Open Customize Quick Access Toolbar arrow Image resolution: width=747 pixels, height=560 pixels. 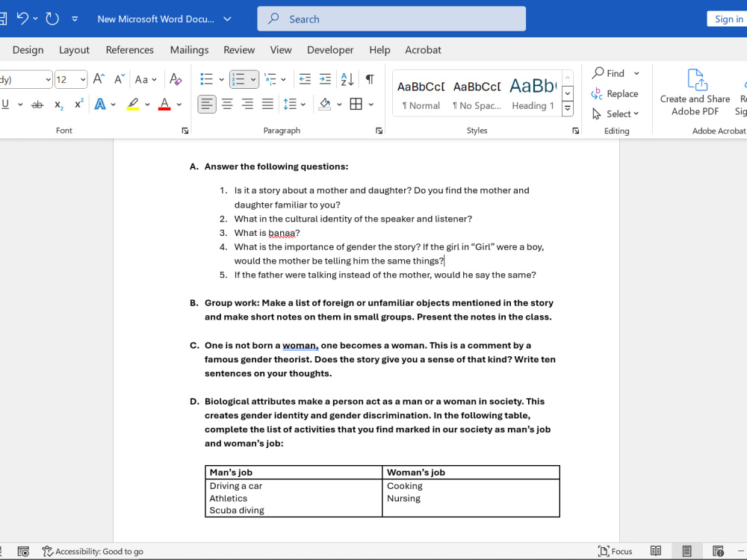[x=75, y=19]
